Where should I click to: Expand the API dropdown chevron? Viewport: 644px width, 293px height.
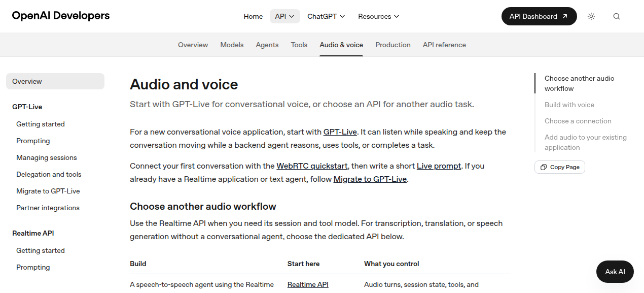[x=292, y=16]
